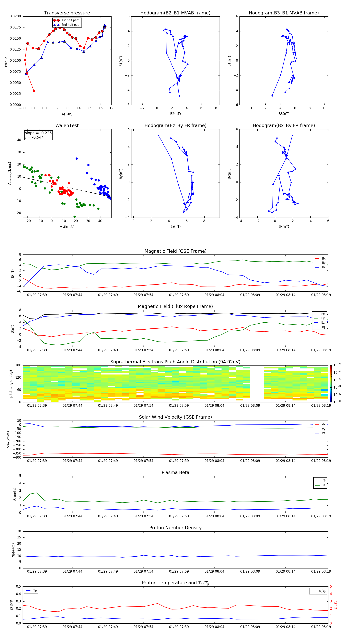Click the "V_A(km/s)" x-axis label
The height and width of the screenshot is (644, 351).
pos(67,227)
